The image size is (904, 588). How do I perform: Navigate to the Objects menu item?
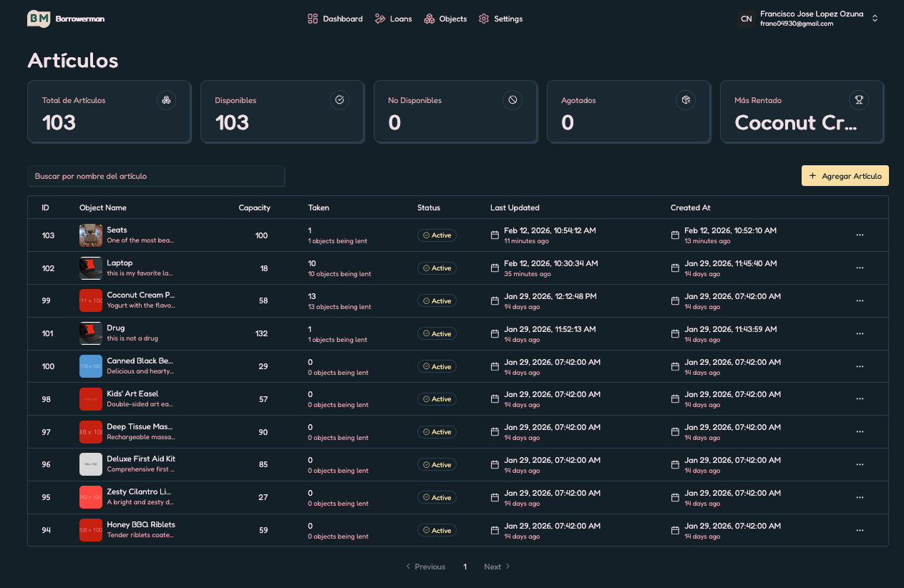[445, 19]
